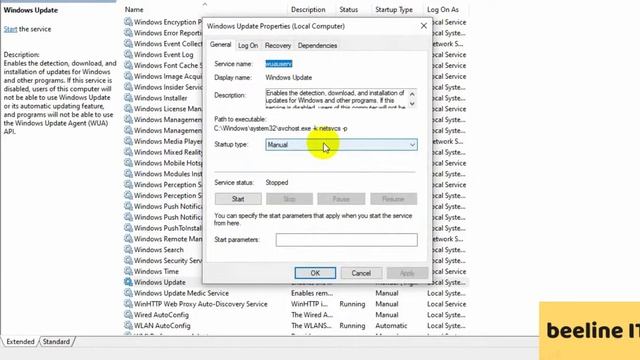Image resolution: width=640 pixels, height=360 pixels.
Task: Click the description box up arrow
Action: tap(412, 94)
